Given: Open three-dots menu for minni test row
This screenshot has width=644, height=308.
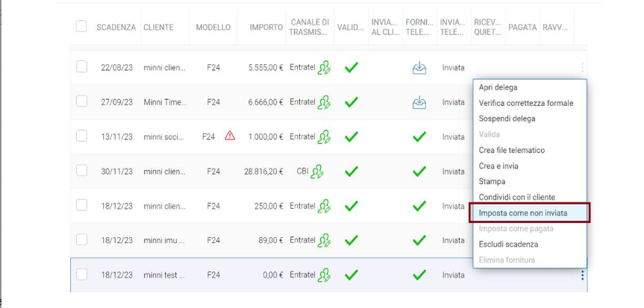Looking at the screenshot, I should pos(582,275).
